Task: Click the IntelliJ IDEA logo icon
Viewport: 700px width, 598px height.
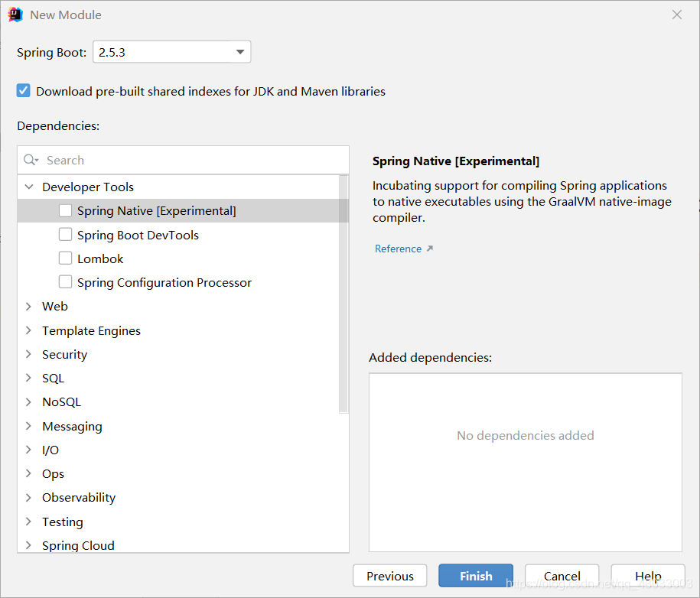Action: 15,15
